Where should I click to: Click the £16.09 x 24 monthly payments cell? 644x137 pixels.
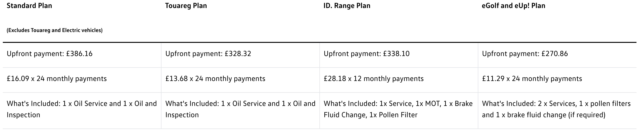click(x=82, y=80)
